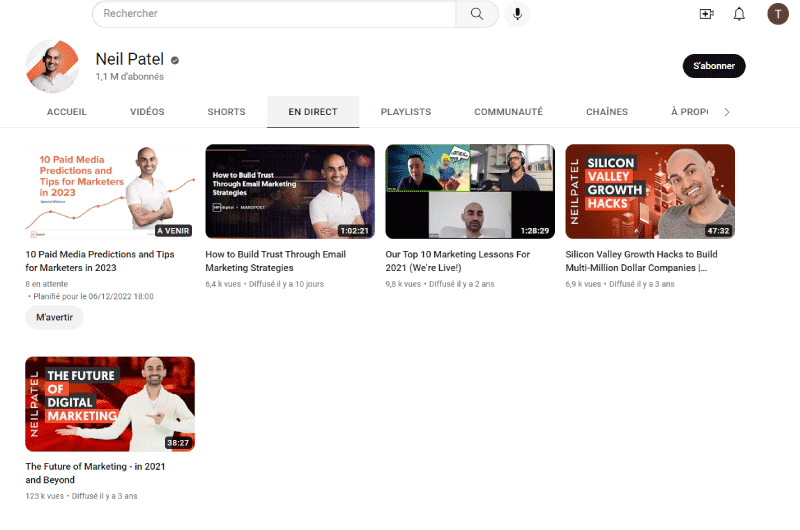The width and height of the screenshot is (800, 530).
Task: Show more tabs with right chevron
Action: pos(727,112)
